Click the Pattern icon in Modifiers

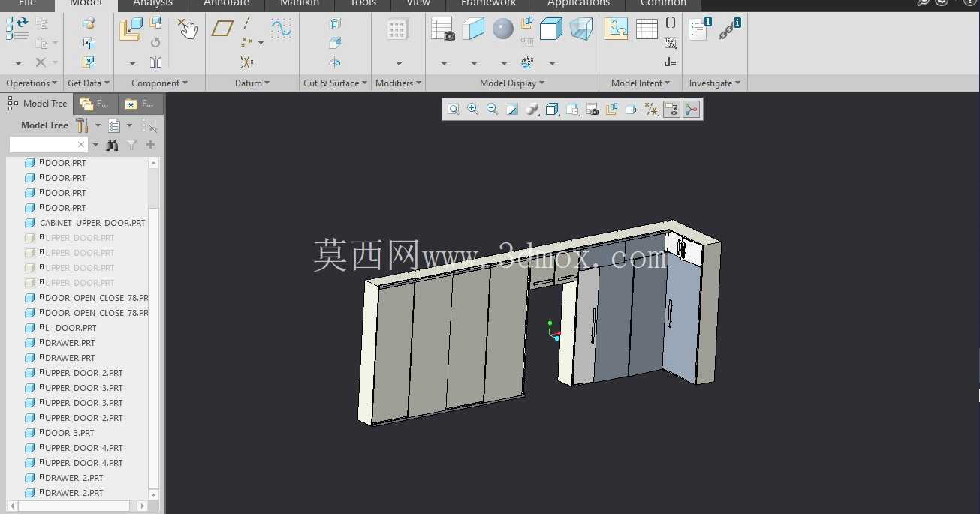coord(398,30)
